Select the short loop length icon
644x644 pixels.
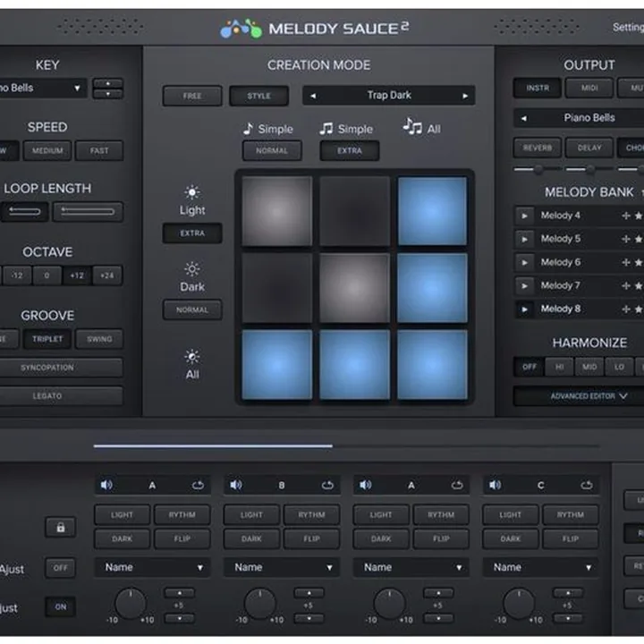click(x=25, y=212)
